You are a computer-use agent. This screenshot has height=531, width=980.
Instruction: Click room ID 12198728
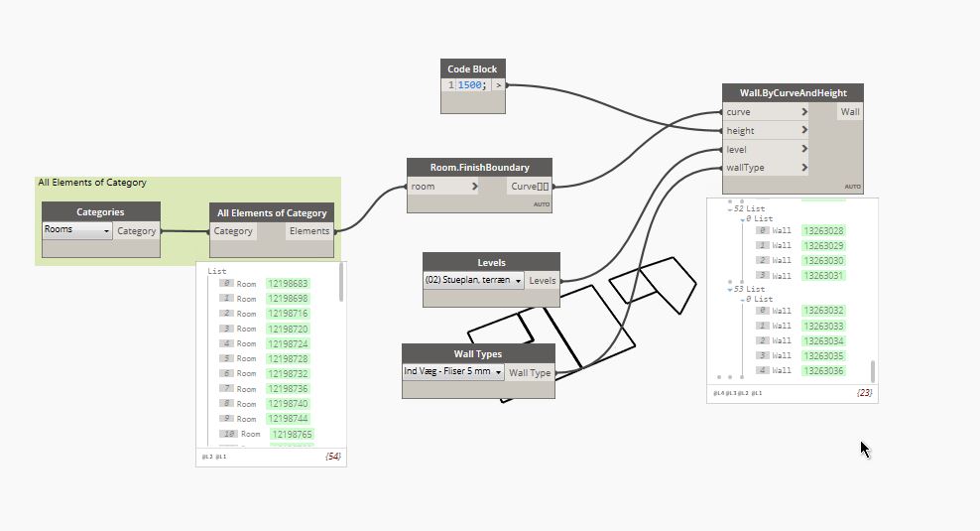(x=288, y=359)
